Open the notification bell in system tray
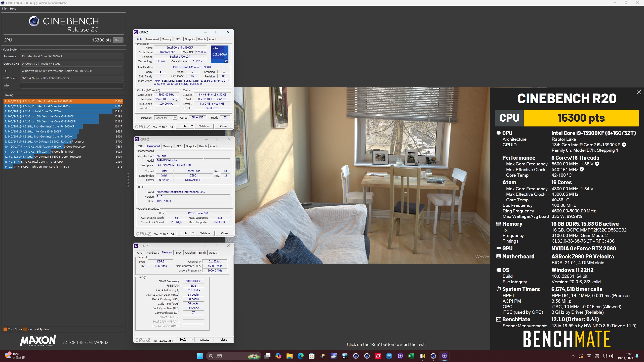Image resolution: width=644 pixels, height=362 pixels. click(637, 356)
